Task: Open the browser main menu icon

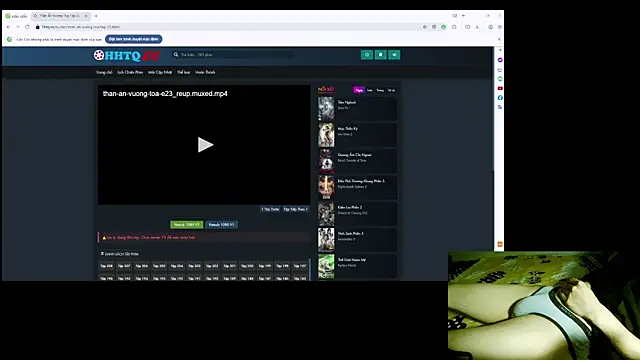Action: pyautogui.click(x=500, y=27)
